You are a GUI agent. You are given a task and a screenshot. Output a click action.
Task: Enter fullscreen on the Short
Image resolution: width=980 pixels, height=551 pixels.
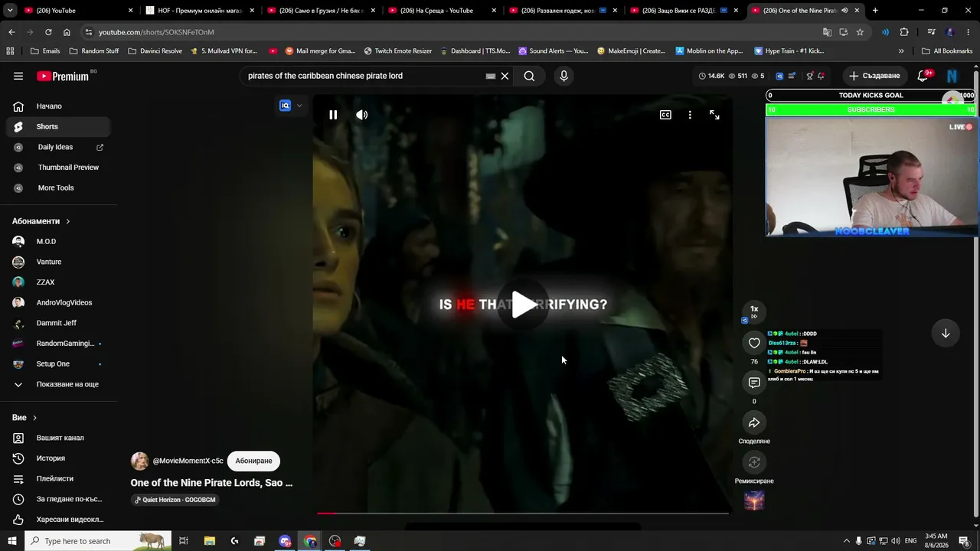(714, 115)
